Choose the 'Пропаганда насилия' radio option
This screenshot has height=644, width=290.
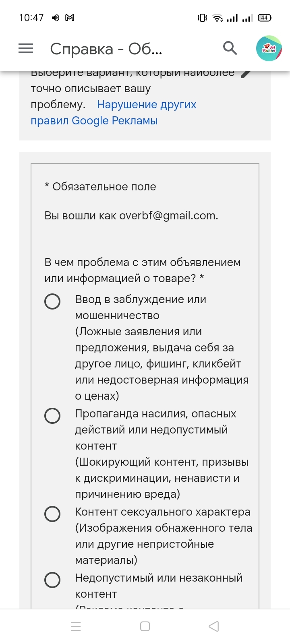pos(52,415)
